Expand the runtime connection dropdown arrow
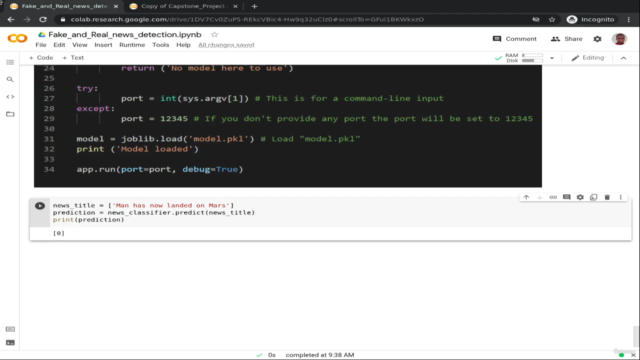 coord(552,58)
